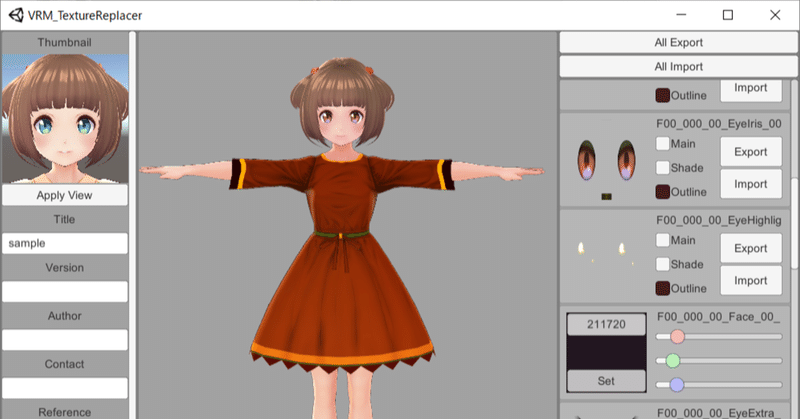Click the F00_000_00_EyeHighlig label
The width and height of the screenshot is (800, 419).
click(x=718, y=220)
